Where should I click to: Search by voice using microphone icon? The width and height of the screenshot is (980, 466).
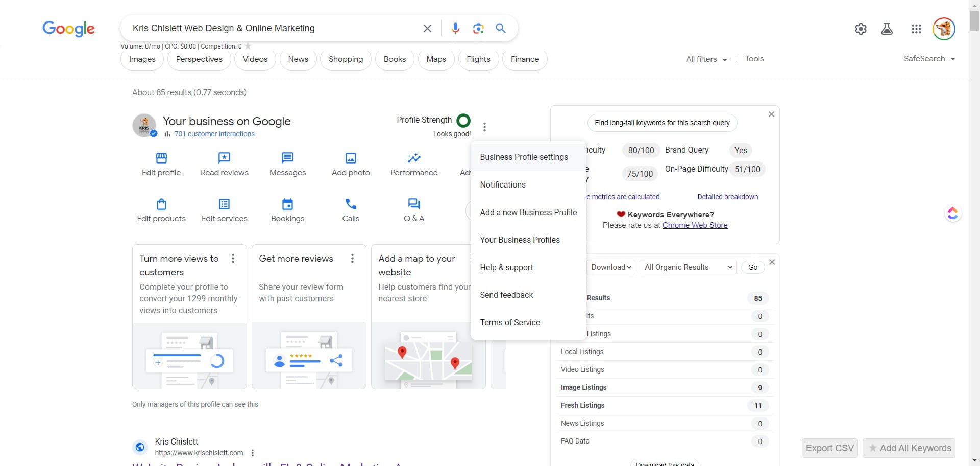coord(455,28)
